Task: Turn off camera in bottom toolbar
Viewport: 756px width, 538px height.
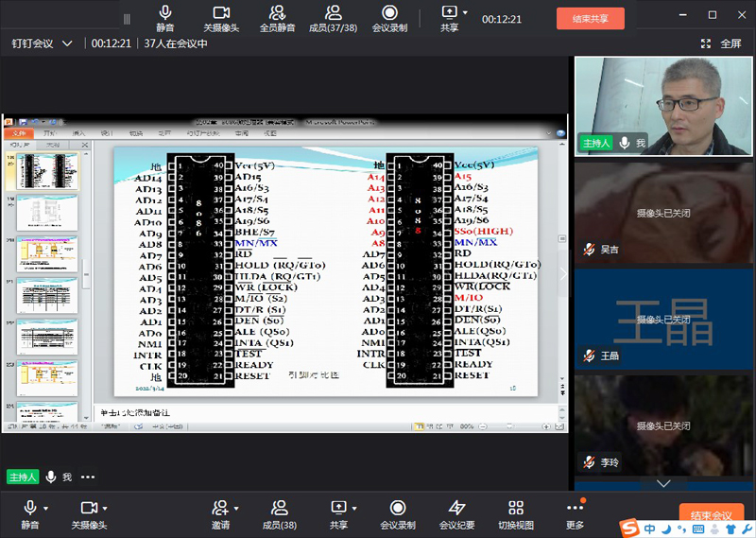Action: click(x=88, y=509)
